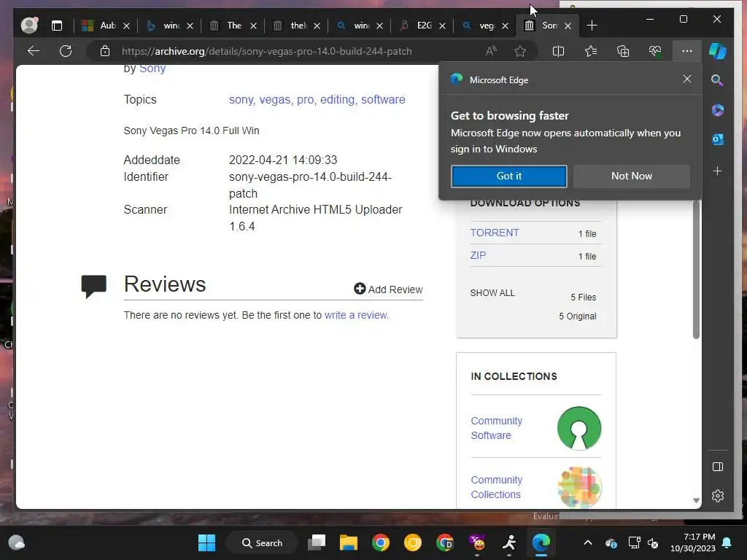The image size is (747, 560).
Task: Click Community Collections colorful thumbnail
Action: 579,487
